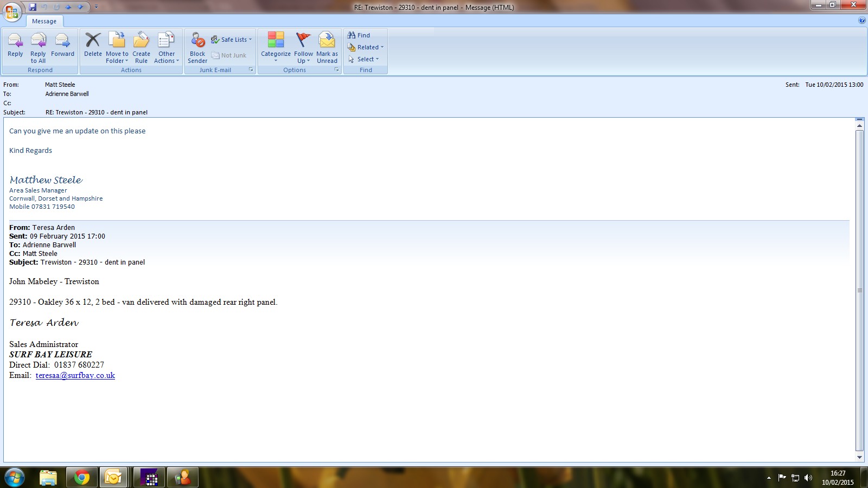Screen dimensions: 868x488
Task: Open Junk E-mail options dialog launcher
Action: point(251,69)
